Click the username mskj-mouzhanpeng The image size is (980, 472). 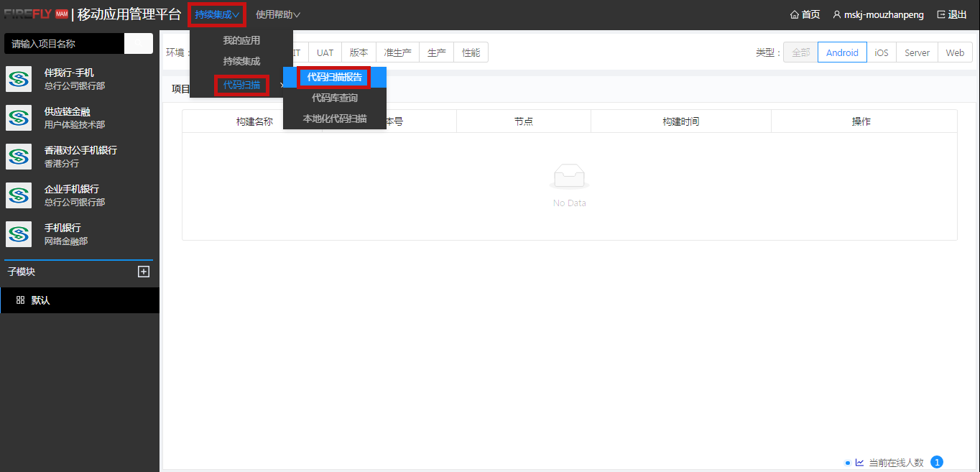[884, 14]
